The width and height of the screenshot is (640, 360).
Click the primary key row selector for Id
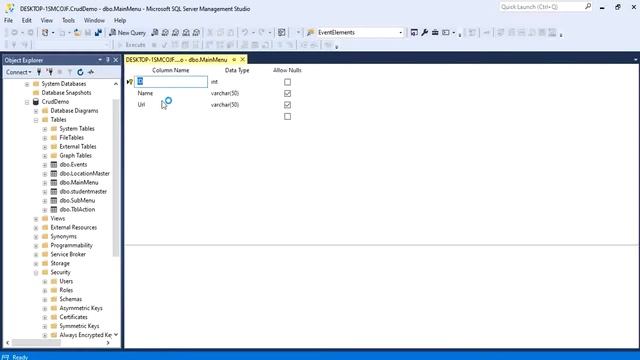pos(130,82)
